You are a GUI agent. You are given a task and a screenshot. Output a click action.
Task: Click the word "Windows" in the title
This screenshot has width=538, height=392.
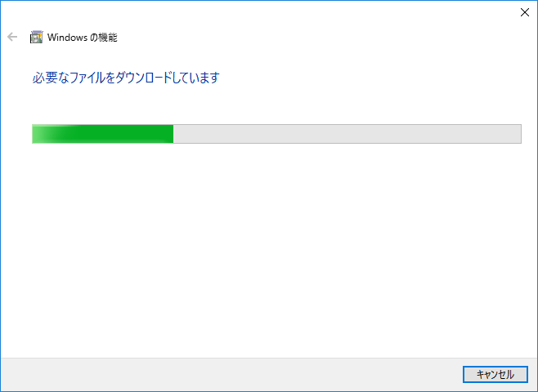click(67, 38)
